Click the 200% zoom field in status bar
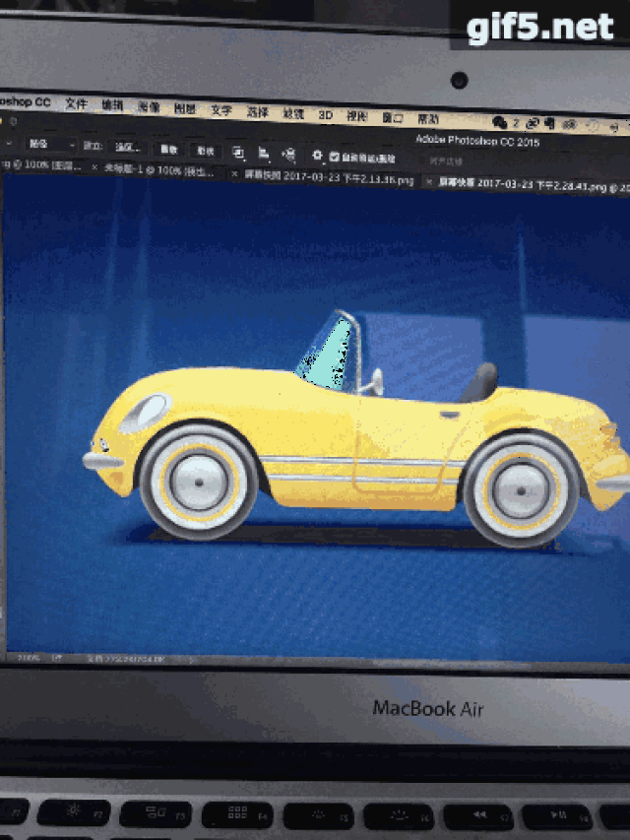The height and width of the screenshot is (840, 630). 28,657
